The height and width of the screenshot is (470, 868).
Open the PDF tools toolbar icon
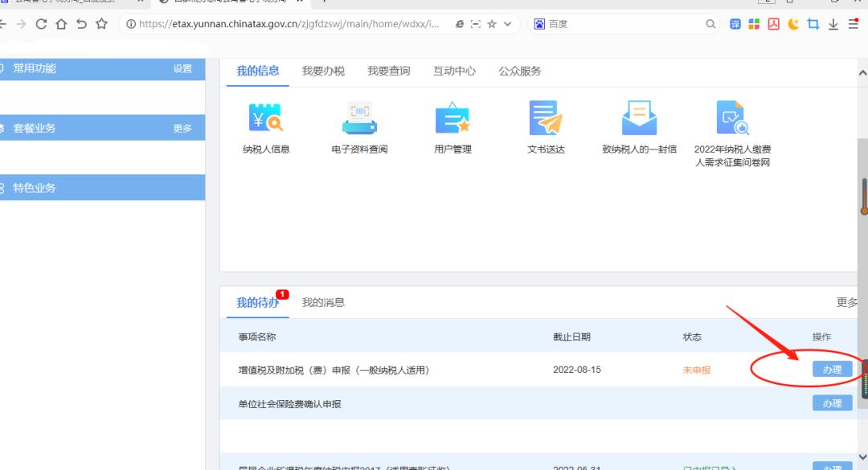click(773, 24)
